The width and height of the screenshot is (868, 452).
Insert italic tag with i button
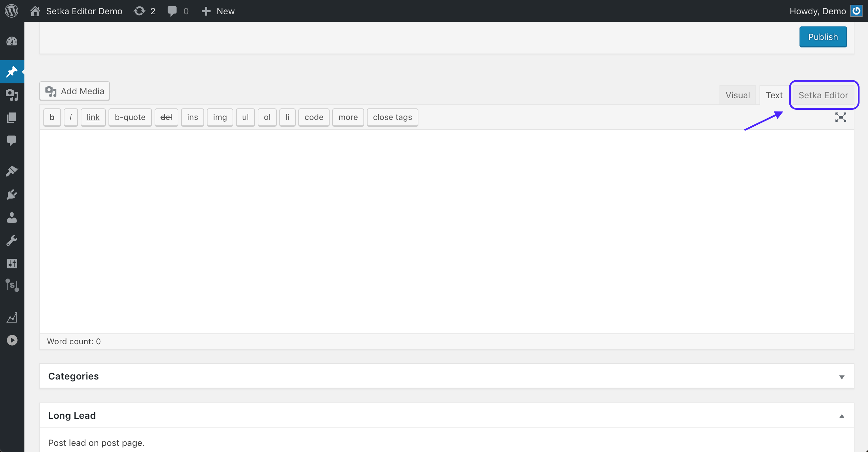tap(71, 117)
